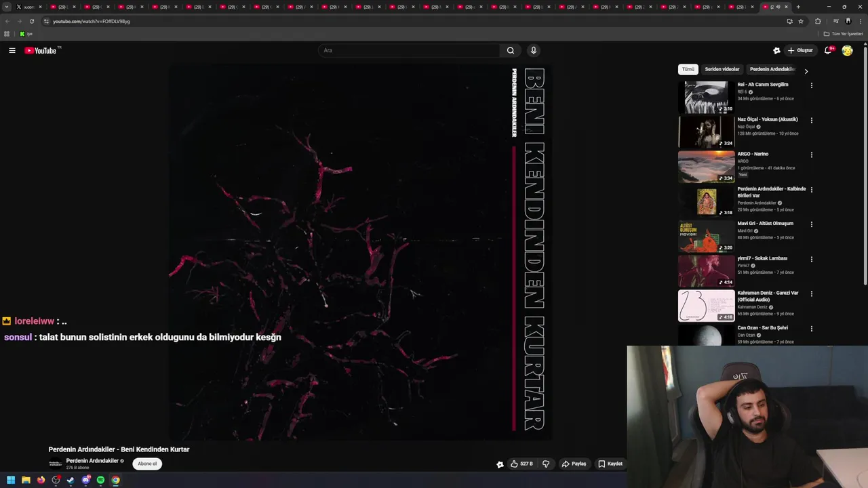
Task: Click the Paylaş share button
Action: (574, 464)
